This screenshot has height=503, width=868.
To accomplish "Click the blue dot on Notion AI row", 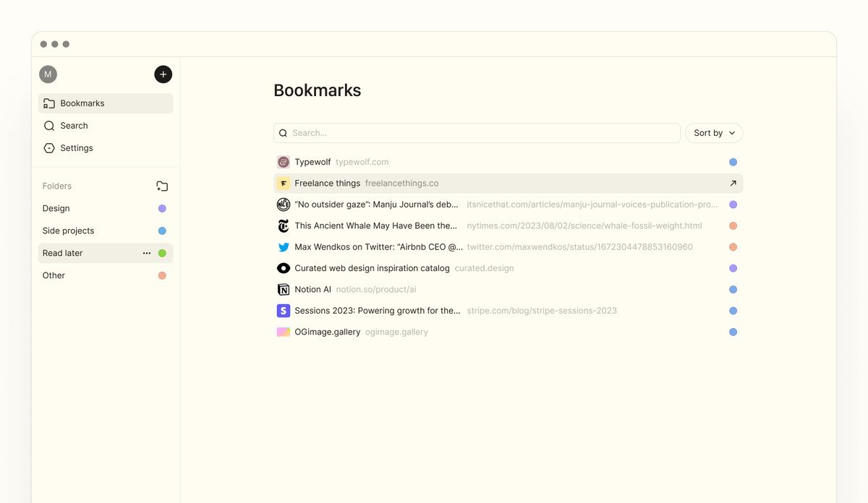I will click(x=733, y=289).
